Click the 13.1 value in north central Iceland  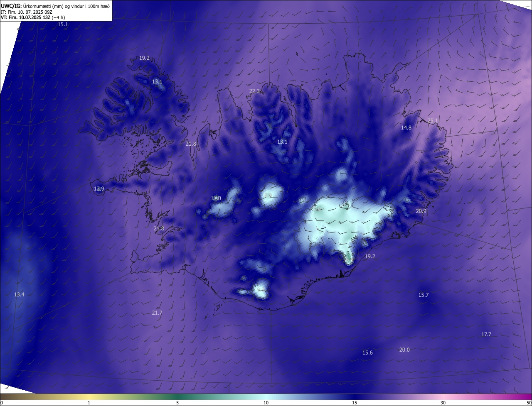coord(282,142)
